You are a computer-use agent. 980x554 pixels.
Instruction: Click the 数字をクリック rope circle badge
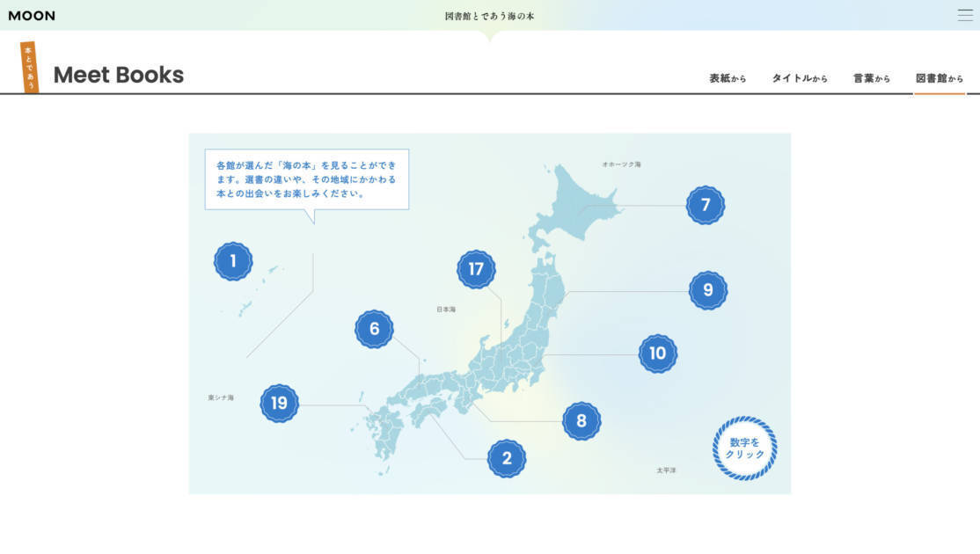coord(744,448)
